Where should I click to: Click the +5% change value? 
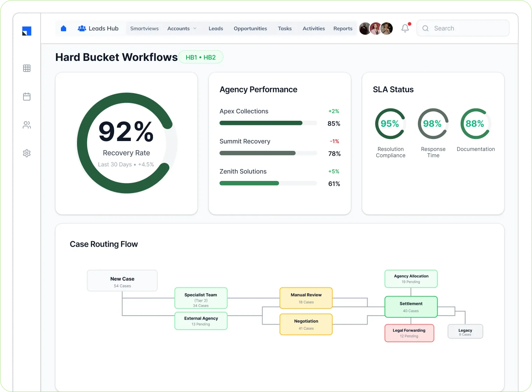pos(334,171)
